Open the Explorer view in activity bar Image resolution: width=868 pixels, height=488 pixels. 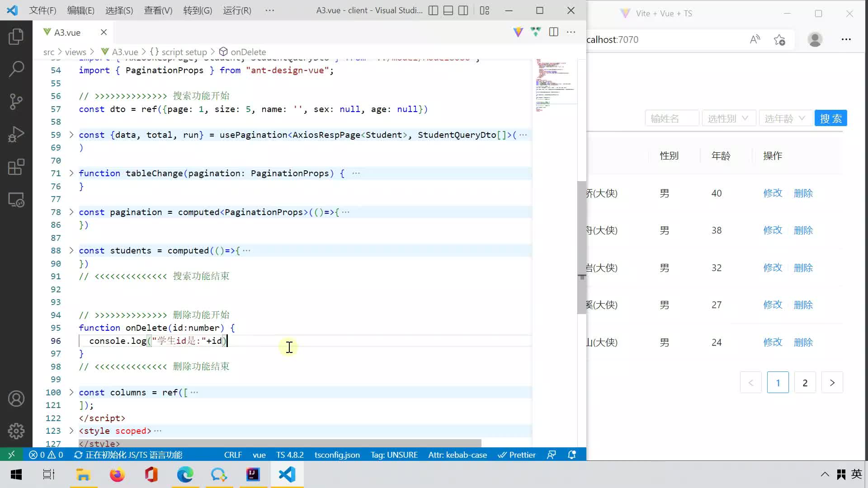(x=16, y=36)
